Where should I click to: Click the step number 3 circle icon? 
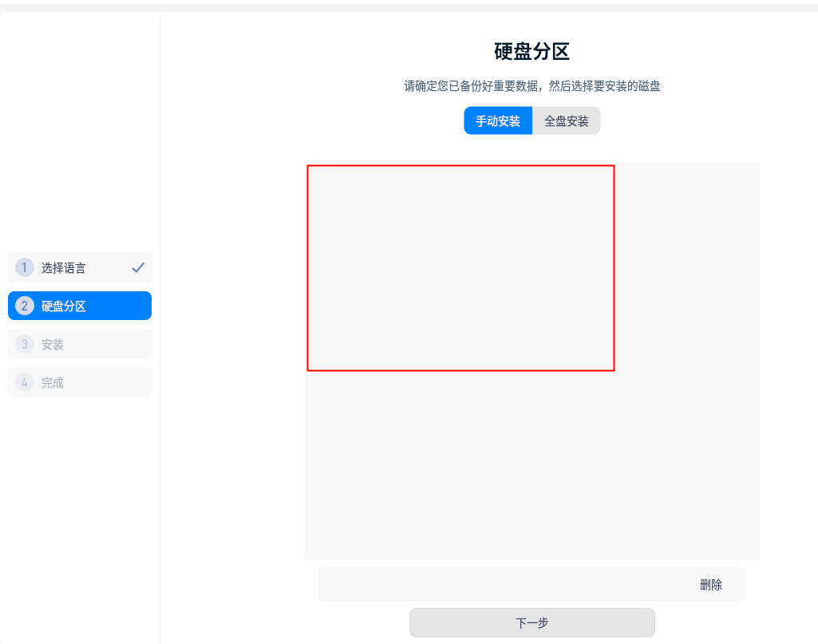[24, 344]
